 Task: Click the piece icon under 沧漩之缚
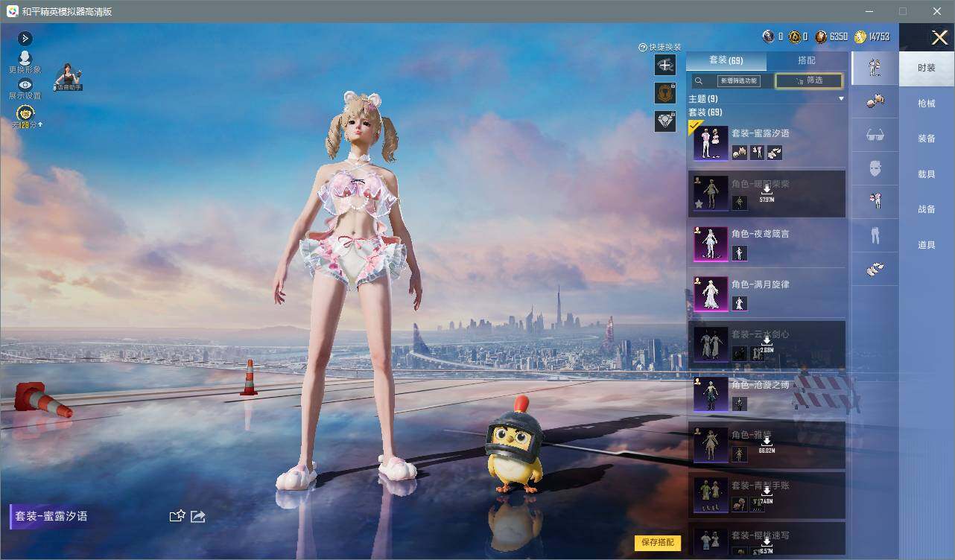pos(740,404)
